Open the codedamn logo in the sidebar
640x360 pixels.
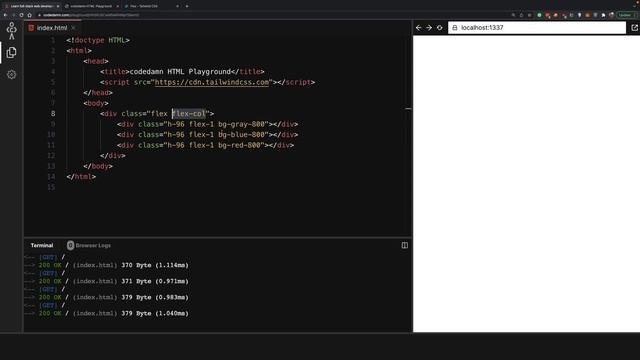tap(11, 31)
